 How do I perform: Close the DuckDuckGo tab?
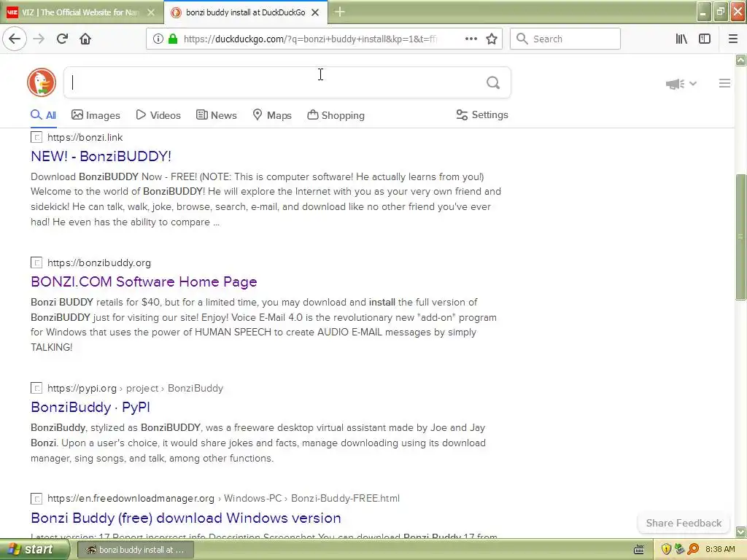click(315, 12)
